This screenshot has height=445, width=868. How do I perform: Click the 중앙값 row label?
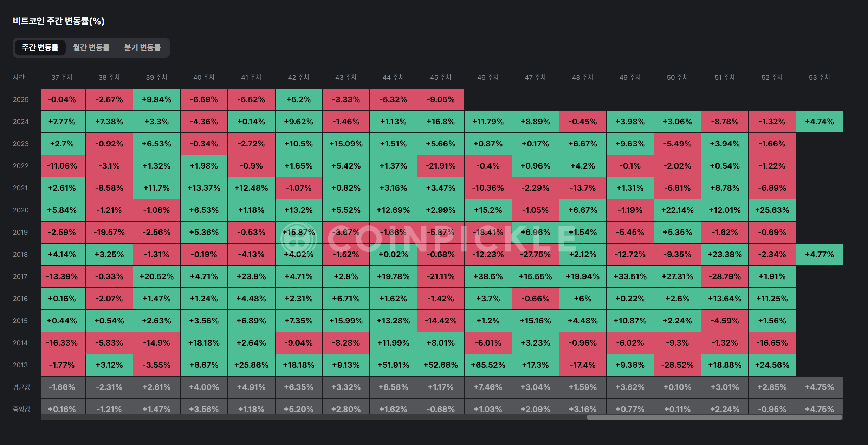[21, 409]
